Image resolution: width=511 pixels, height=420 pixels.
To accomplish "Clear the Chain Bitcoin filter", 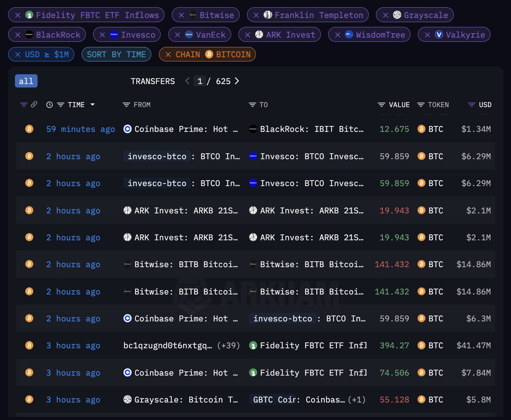I will (x=168, y=54).
